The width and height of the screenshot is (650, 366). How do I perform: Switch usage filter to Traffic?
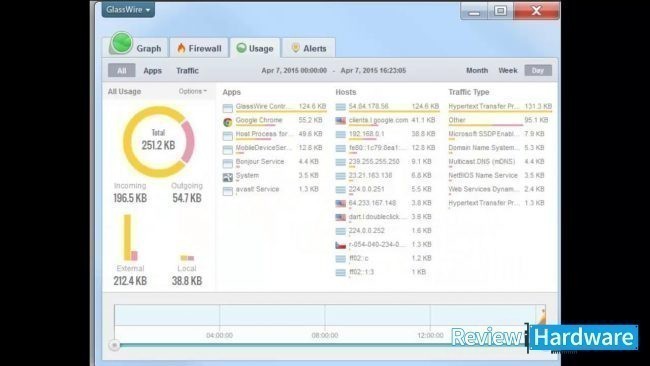187,70
